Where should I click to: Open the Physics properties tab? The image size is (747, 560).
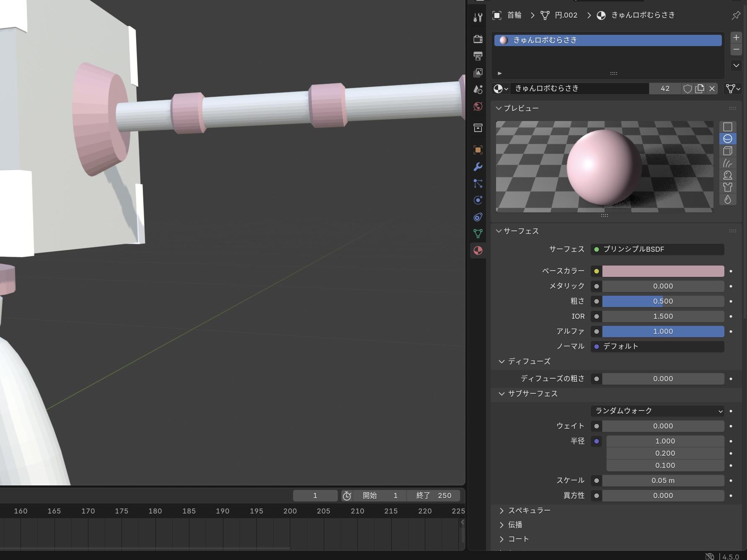[x=478, y=200]
